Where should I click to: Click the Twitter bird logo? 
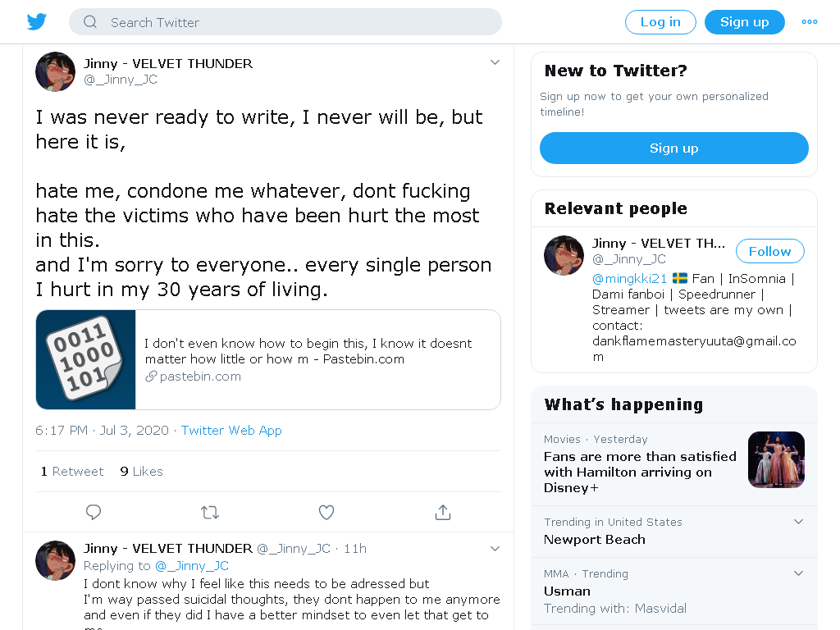coord(37,22)
